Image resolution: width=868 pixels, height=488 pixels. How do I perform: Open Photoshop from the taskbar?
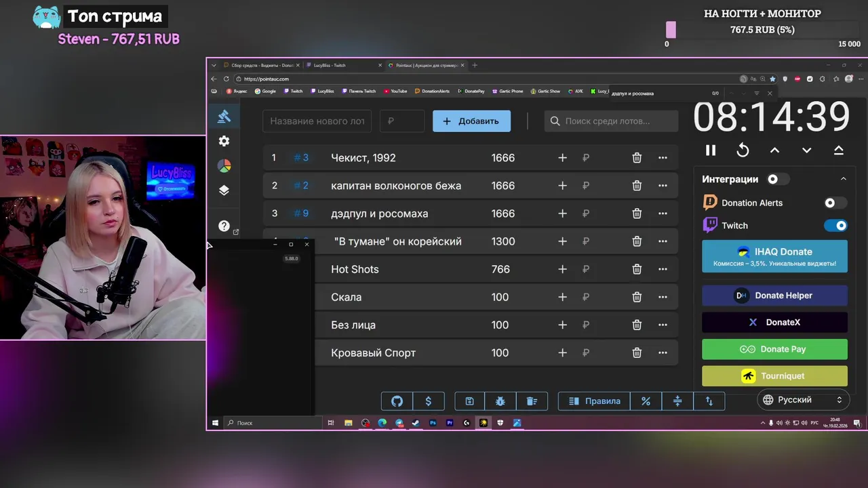coord(433,423)
